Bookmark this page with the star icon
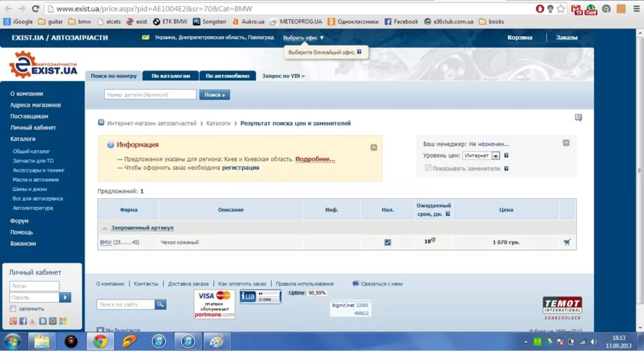 tap(561, 8)
